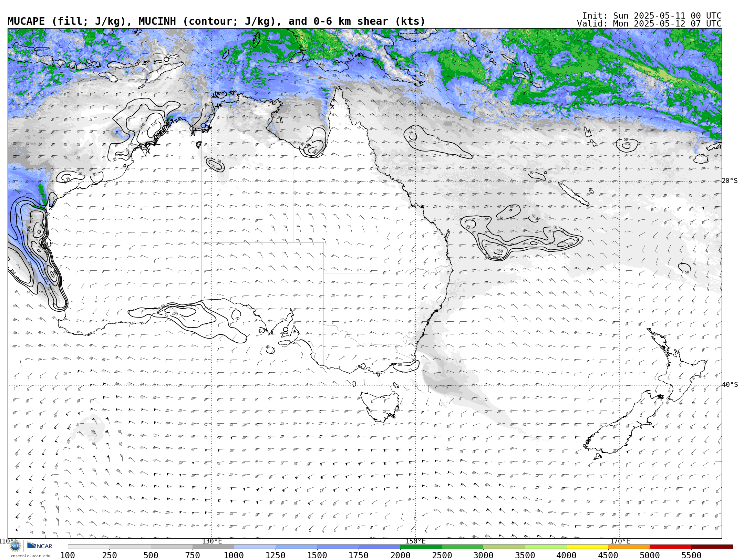Image resolution: width=744 pixels, height=560 pixels.
Task: Pick the lightest gray 100–250 colorbar swatch
Action: [x=89, y=547]
